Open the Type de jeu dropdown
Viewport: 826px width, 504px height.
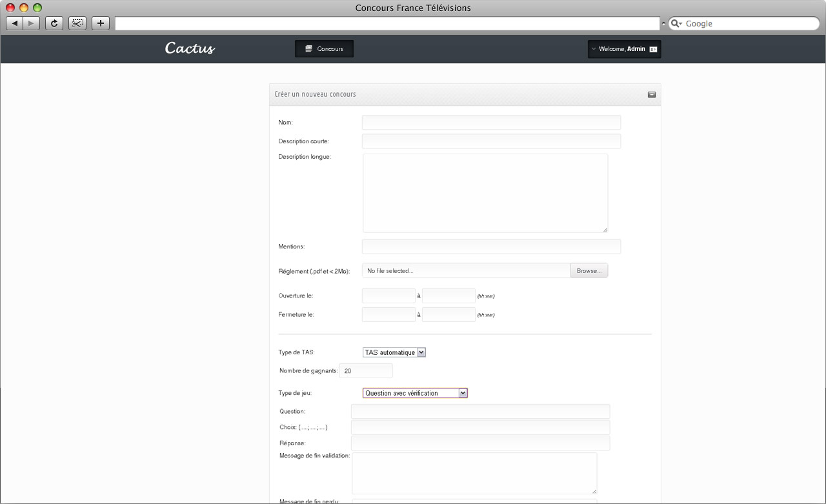[415, 393]
